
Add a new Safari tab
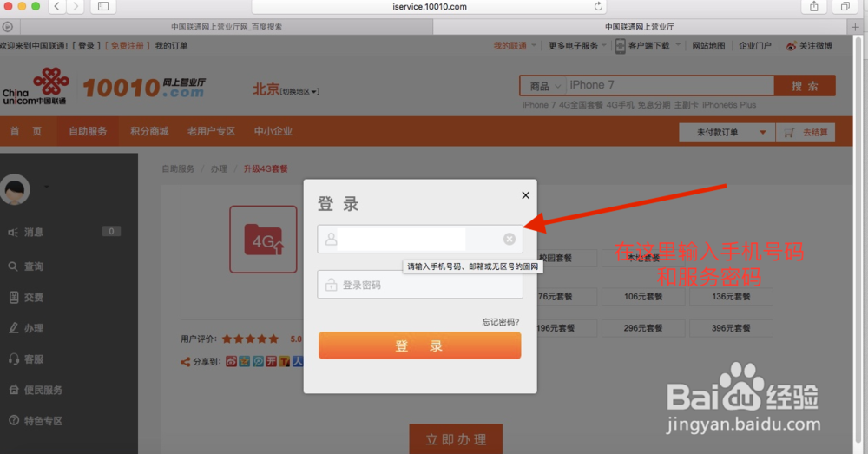coord(855,27)
